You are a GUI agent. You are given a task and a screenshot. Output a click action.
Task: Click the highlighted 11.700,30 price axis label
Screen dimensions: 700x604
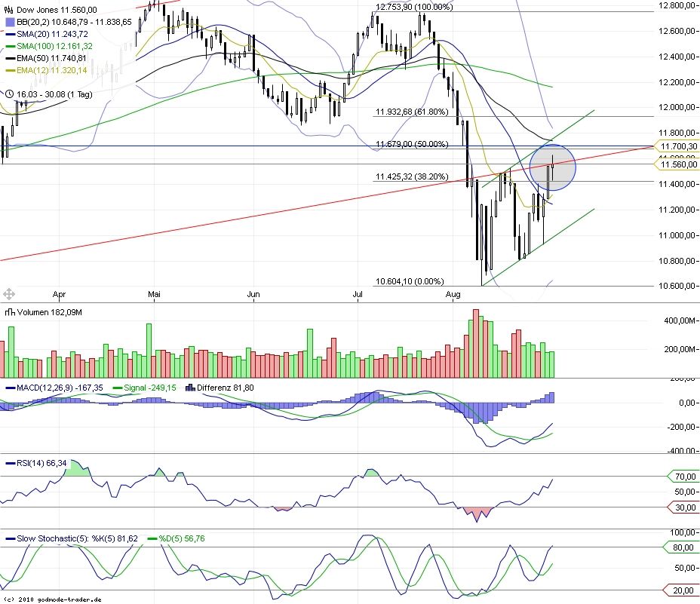(677, 147)
